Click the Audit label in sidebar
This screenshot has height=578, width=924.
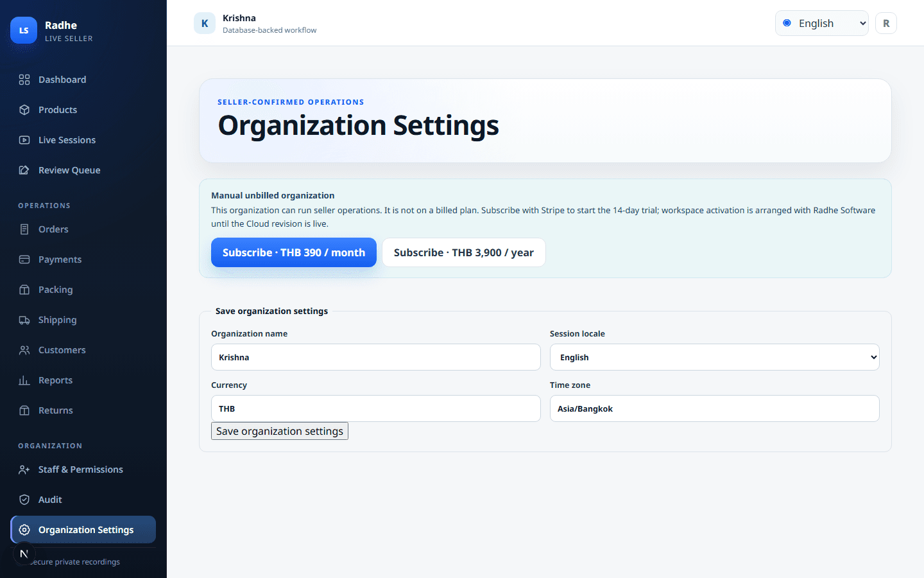[x=50, y=500]
